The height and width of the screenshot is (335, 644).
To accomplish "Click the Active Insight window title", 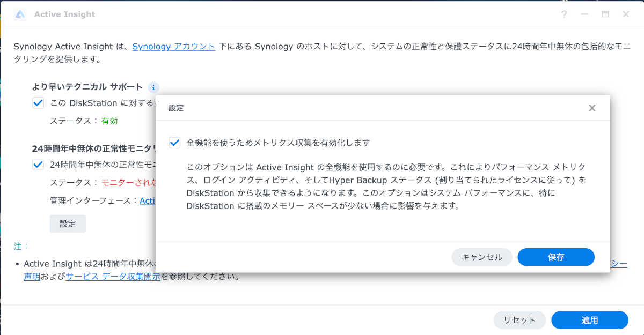I will tap(64, 14).
